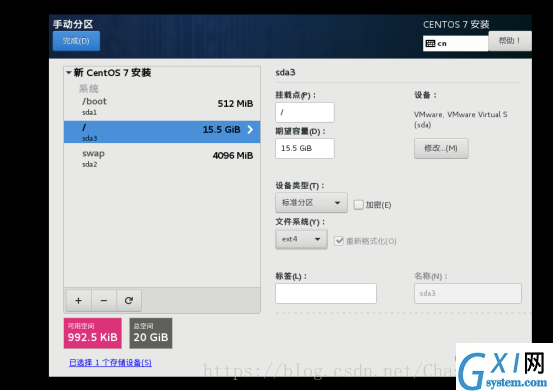Click the 手动分区 heading
The image size is (554, 391).
coord(73,24)
